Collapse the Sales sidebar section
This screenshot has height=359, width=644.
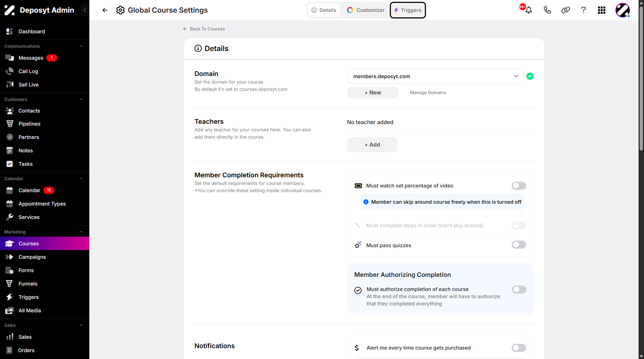coord(81,325)
